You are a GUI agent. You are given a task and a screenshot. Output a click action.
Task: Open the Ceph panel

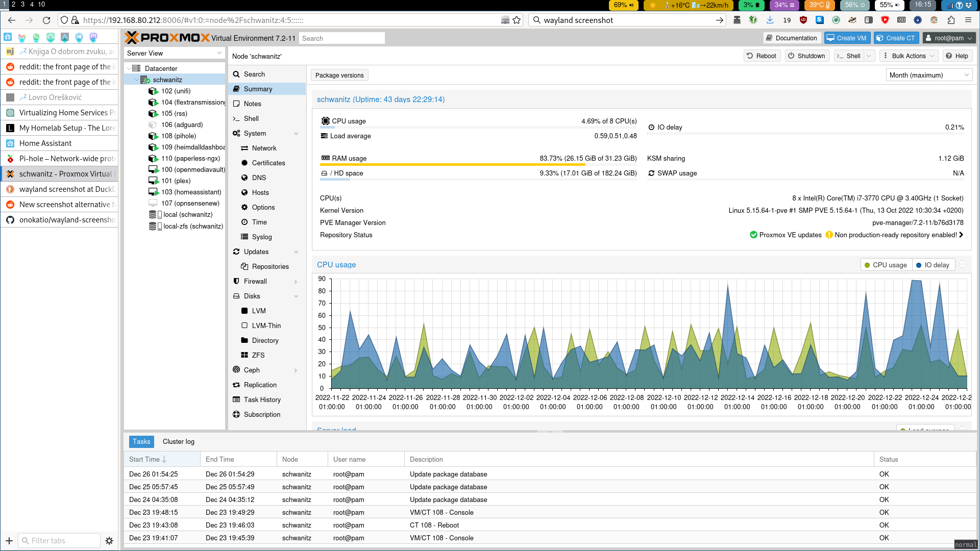252,370
